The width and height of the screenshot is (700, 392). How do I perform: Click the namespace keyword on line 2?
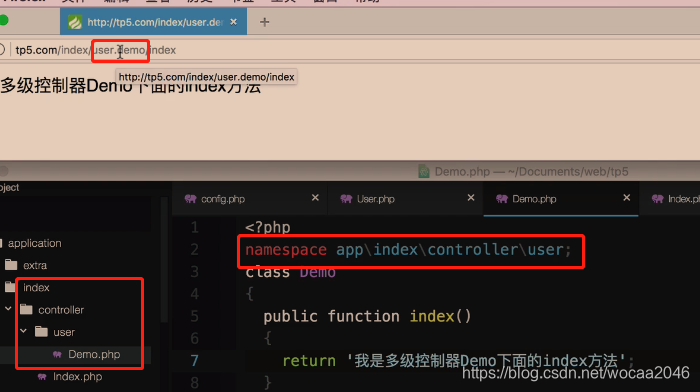tap(286, 250)
